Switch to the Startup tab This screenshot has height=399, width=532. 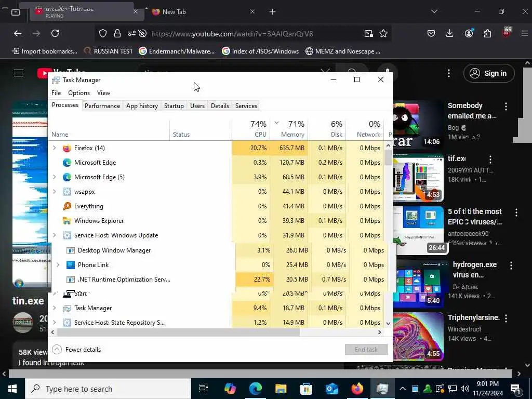174,106
